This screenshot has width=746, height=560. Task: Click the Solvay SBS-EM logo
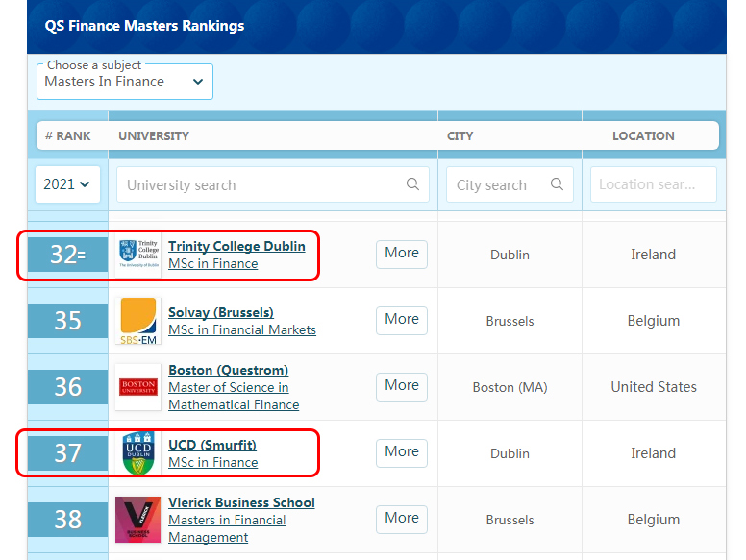[x=138, y=321]
